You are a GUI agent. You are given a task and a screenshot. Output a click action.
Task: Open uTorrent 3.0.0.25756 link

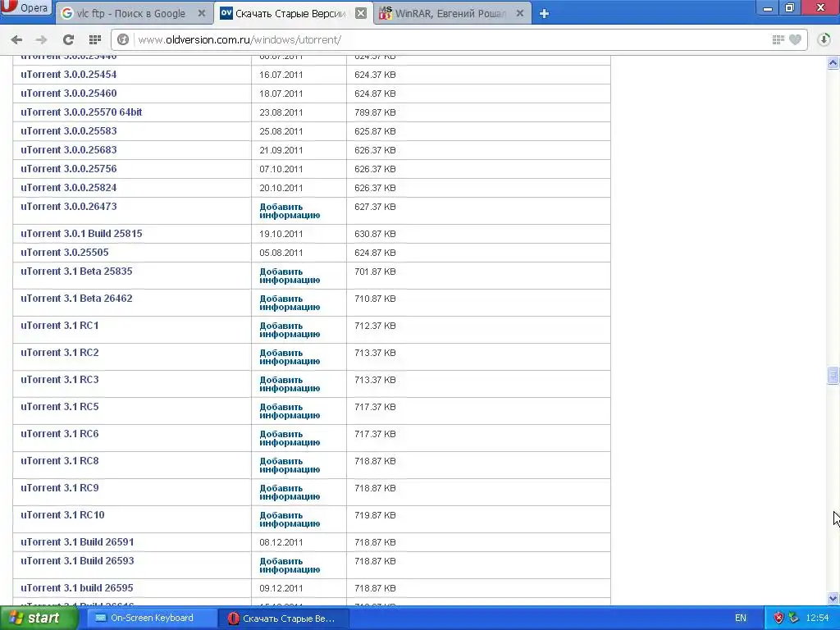tap(69, 169)
